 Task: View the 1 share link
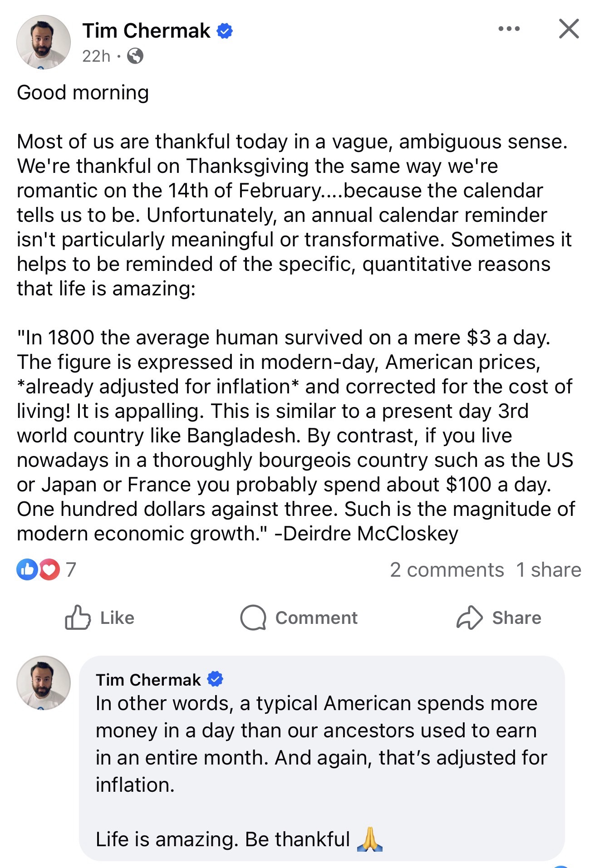pos(549,570)
